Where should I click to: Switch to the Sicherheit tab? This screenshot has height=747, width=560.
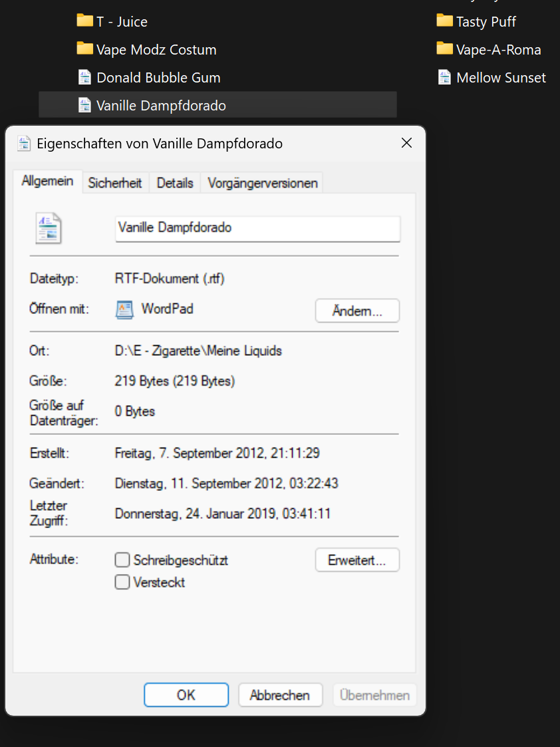point(115,183)
